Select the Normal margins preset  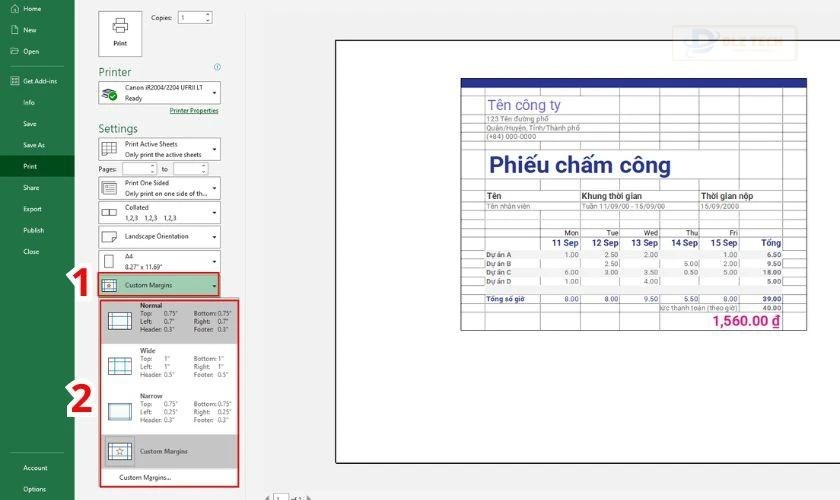tap(170, 320)
